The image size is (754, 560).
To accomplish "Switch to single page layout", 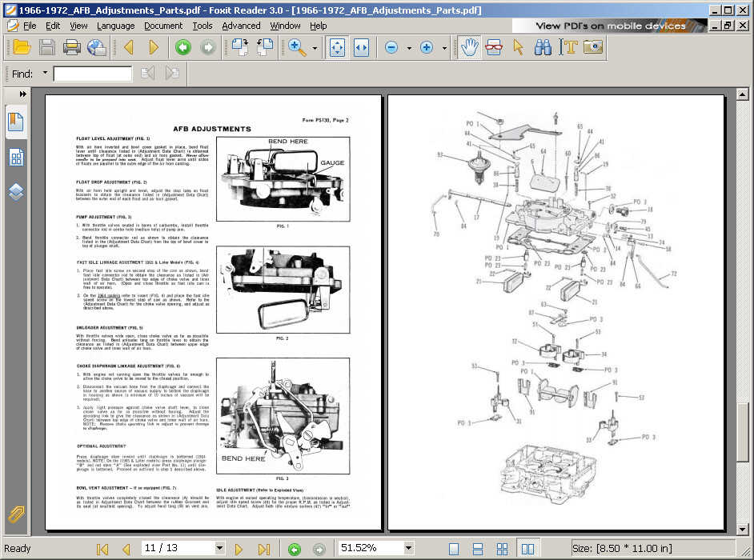I will pyautogui.click(x=454, y=549).
